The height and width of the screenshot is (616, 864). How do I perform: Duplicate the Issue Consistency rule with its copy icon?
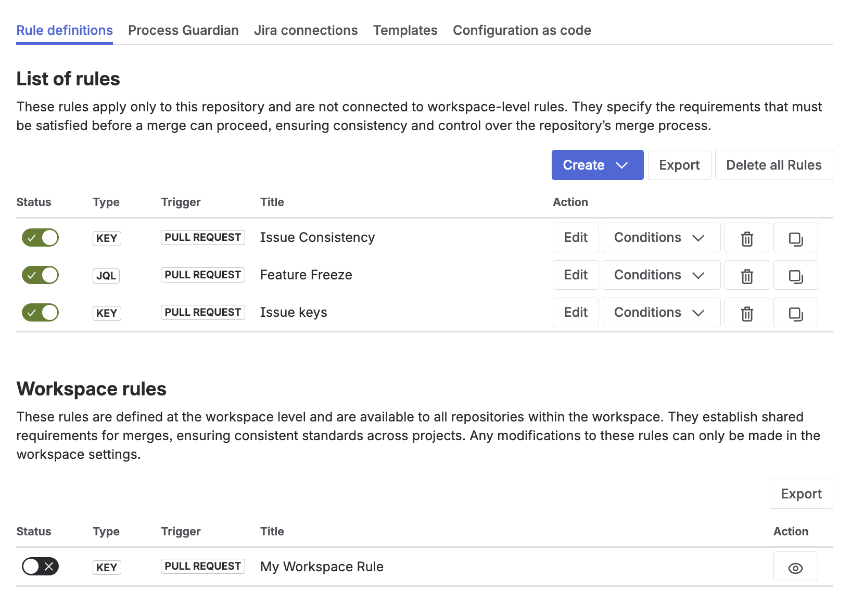coord(795,238)
